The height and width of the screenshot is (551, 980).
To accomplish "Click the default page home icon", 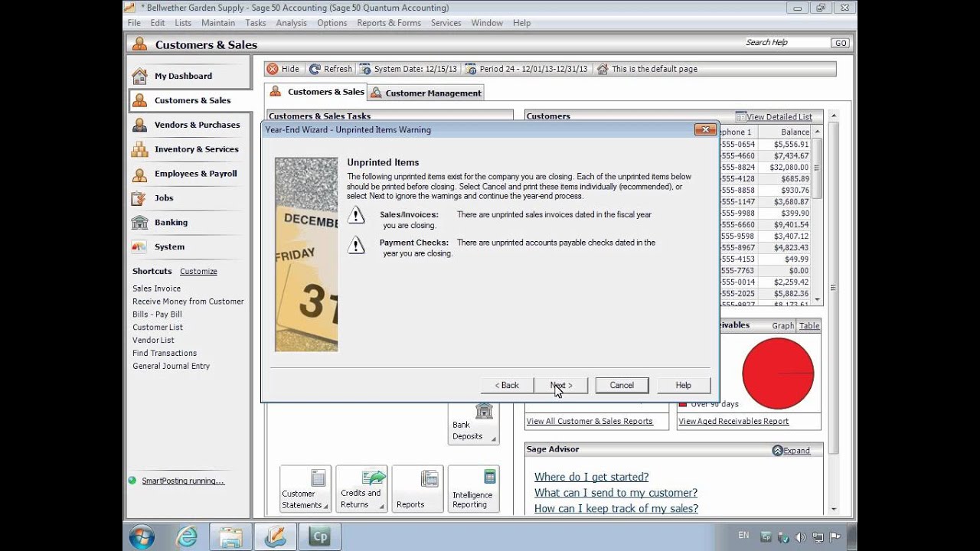I will (x=603, y=69).
